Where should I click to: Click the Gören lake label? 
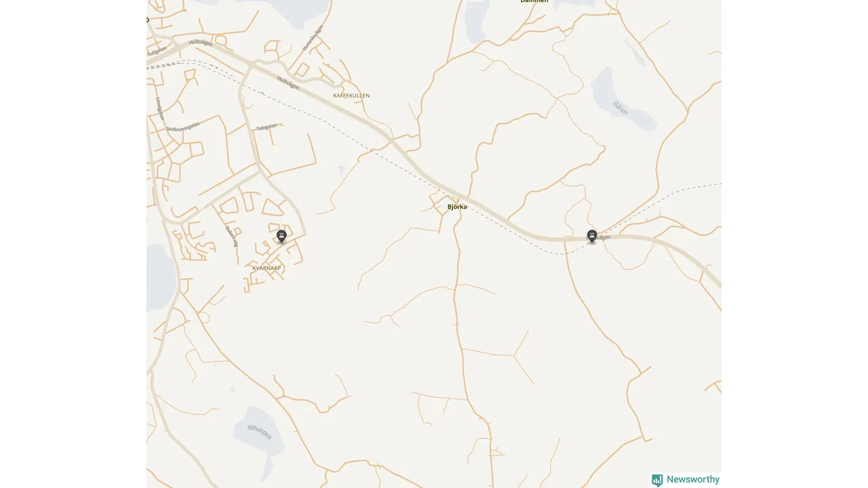point(620,107)
